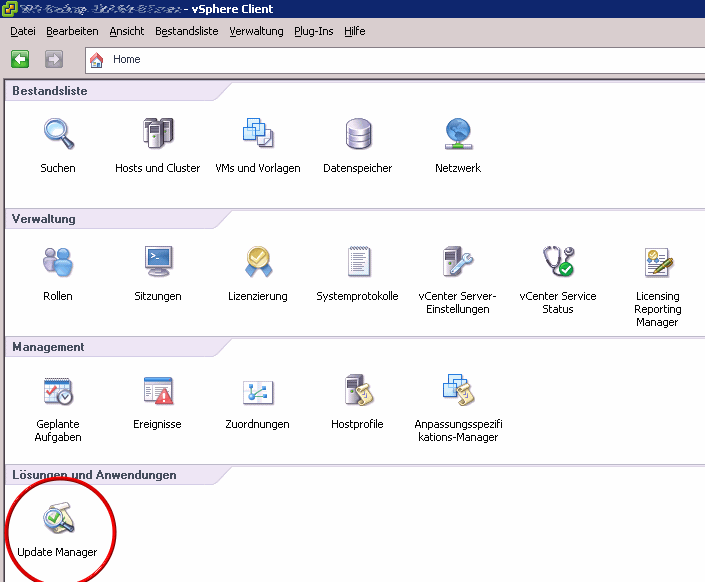The width and height of the screenshot is (705, 582).
Task: Open Lizenzierung icon
Action: point(258,262)
